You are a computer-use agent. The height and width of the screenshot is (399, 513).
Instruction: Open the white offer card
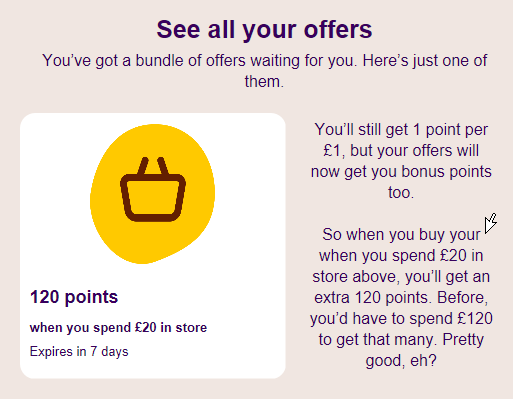pos(153,246)
